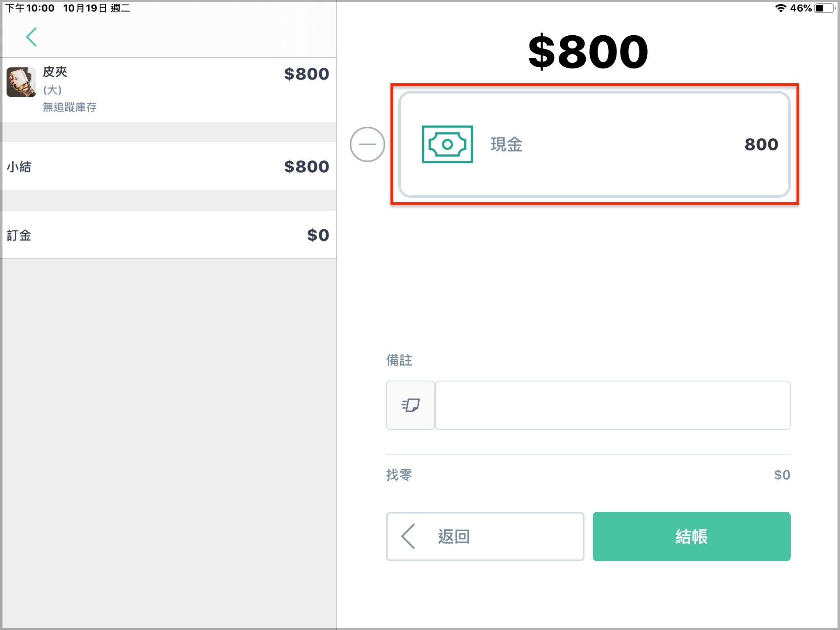Viewport: 840px width, 630px height.
Task: Select the 現金 payment method row
Action: coord(594,144)
